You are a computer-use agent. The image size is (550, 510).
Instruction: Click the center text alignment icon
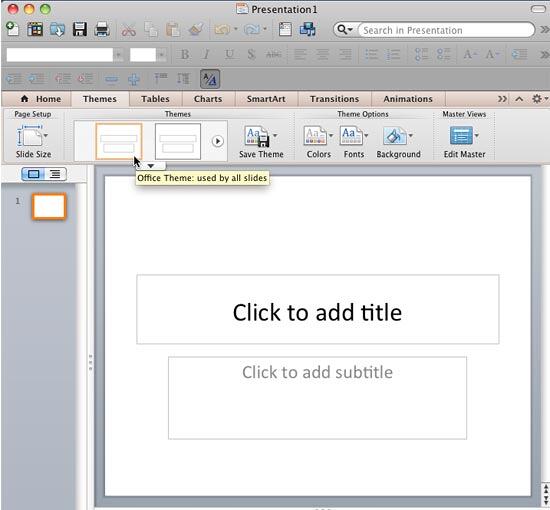[x=323, y=54]
